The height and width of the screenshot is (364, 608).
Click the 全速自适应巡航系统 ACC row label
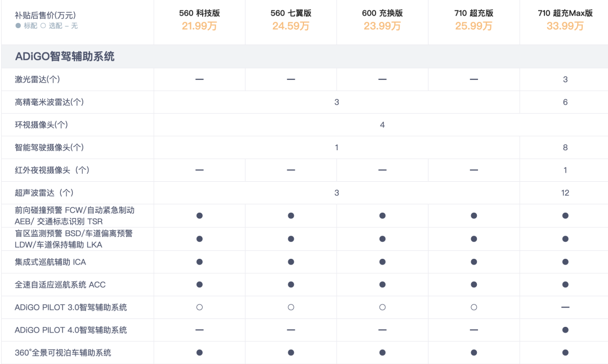tap(60, 285)
